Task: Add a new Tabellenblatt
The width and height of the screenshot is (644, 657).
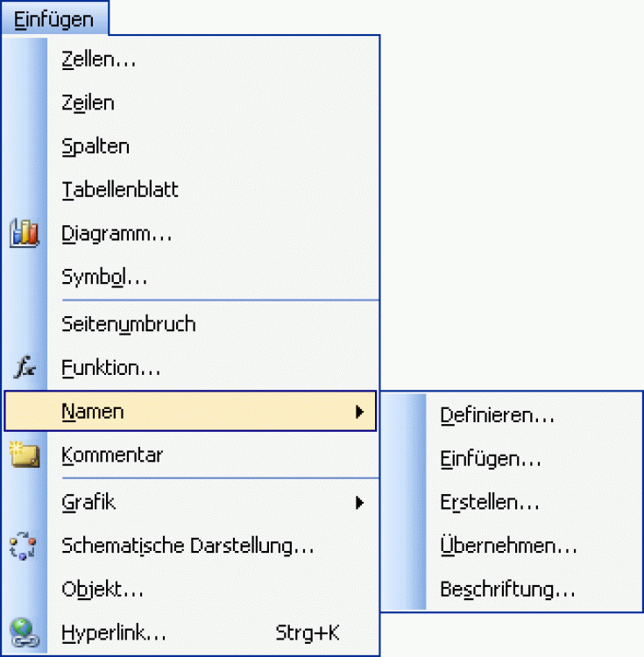Action: point(120,190)
